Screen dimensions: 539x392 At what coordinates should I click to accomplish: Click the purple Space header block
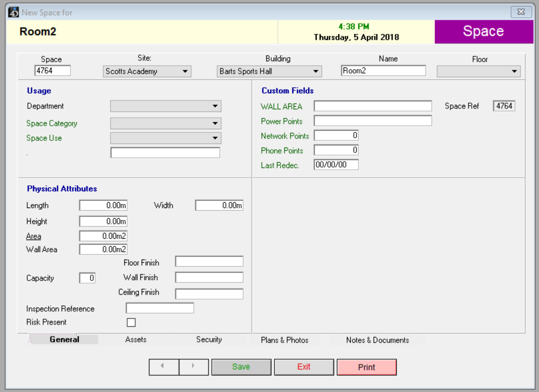[x=484, y=32]
